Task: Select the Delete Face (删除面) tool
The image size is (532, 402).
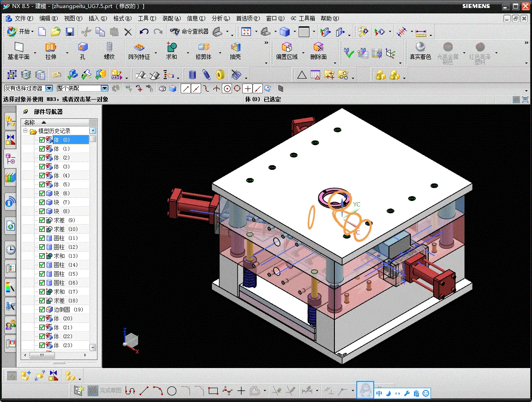Action: click(319, 51)
